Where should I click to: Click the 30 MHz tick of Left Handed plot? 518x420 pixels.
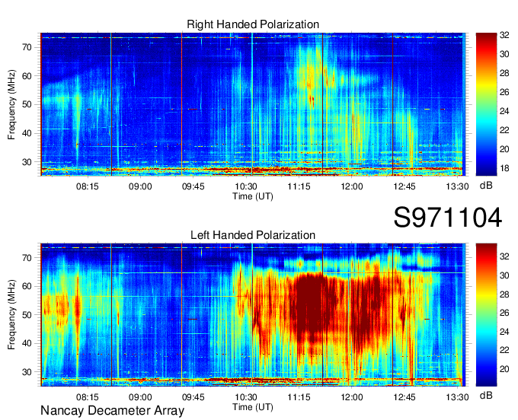(27, 372)
